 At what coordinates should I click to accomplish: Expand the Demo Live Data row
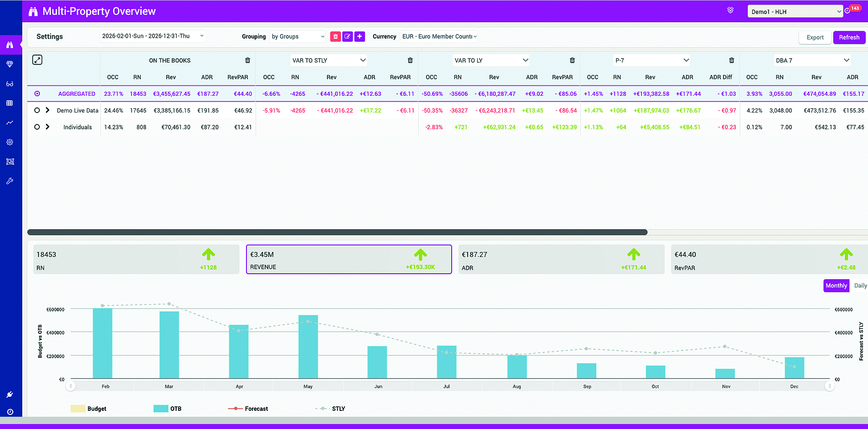48,110
